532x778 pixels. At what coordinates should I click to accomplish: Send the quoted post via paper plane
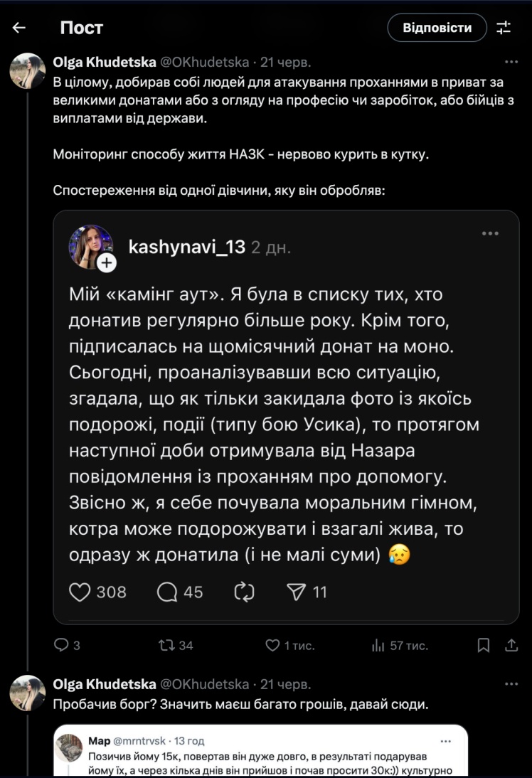tap(294, 592)
